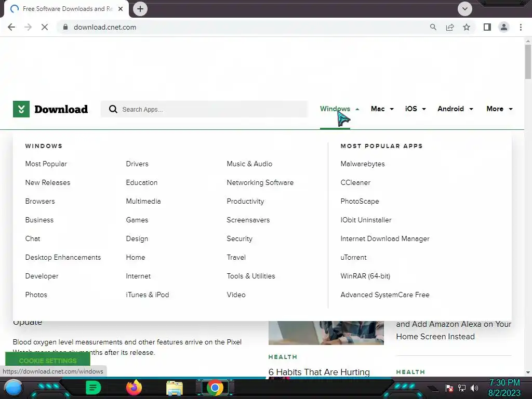Open Malwarebytes app page

pyautogui.click(x=363, y=164)
